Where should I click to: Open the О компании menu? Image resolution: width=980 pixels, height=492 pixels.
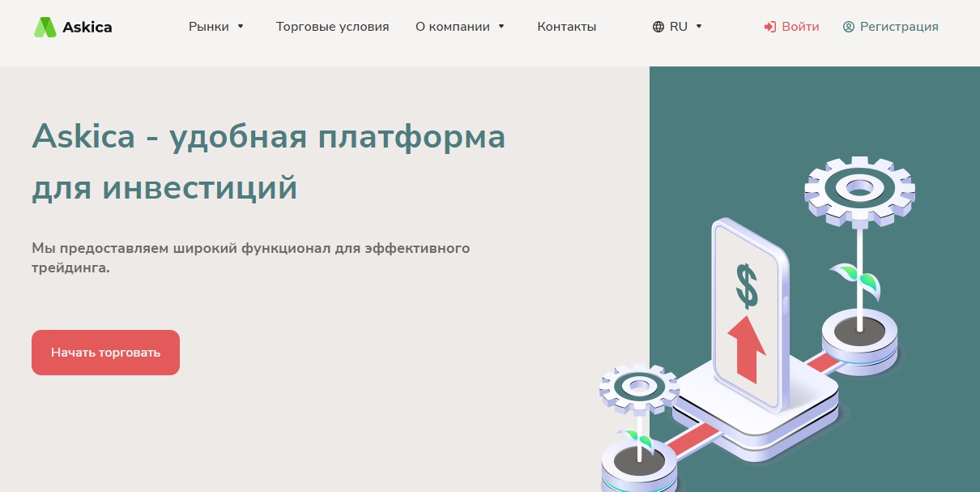453,27
